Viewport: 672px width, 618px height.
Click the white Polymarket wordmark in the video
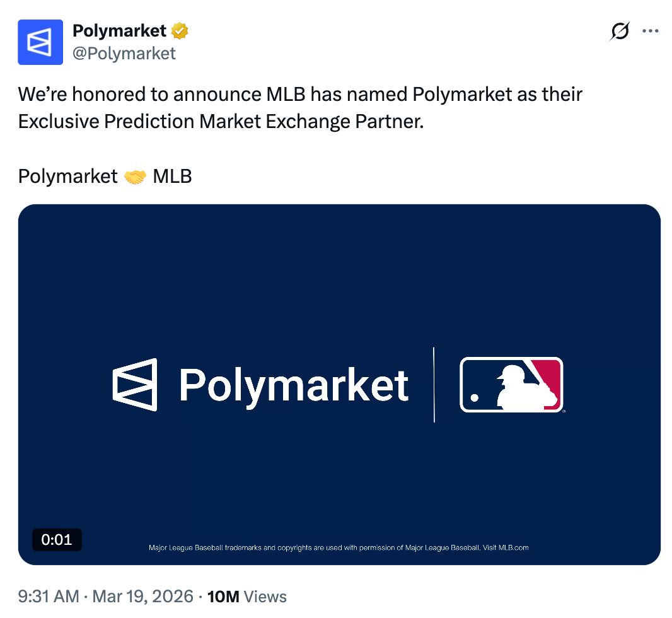coord(293,385)
